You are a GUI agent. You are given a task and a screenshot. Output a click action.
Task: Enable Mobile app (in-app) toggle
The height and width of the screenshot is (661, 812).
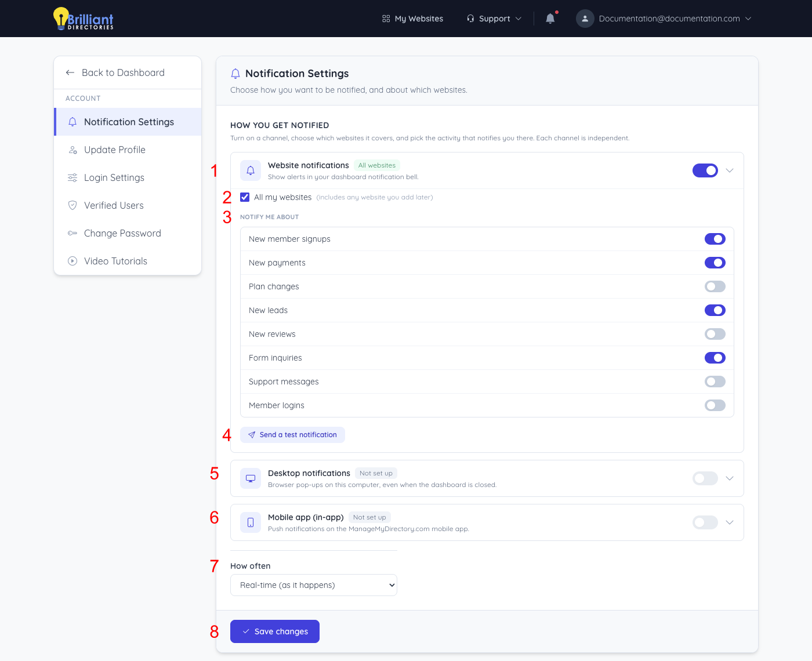point(705,522)
